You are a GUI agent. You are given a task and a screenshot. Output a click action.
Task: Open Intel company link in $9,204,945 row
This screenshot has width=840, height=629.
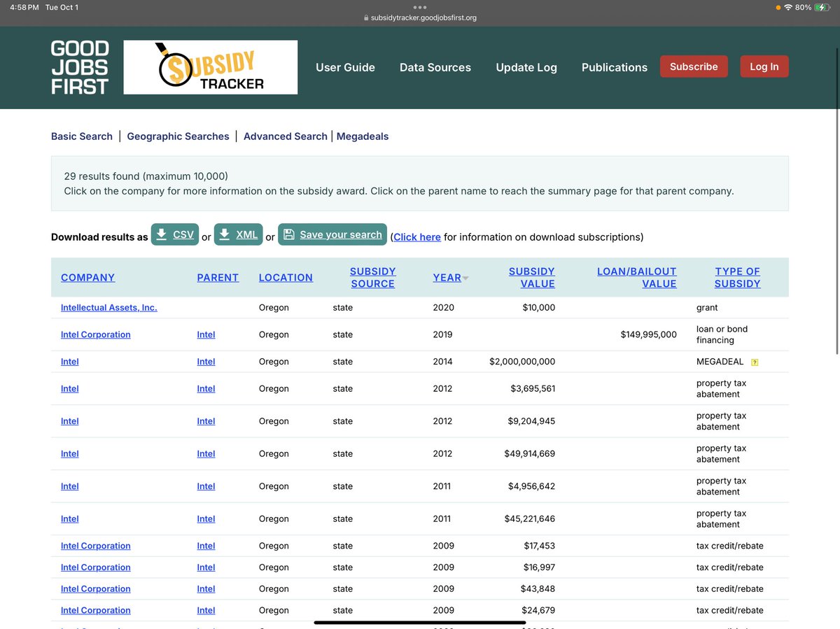[x=70, y=421]
